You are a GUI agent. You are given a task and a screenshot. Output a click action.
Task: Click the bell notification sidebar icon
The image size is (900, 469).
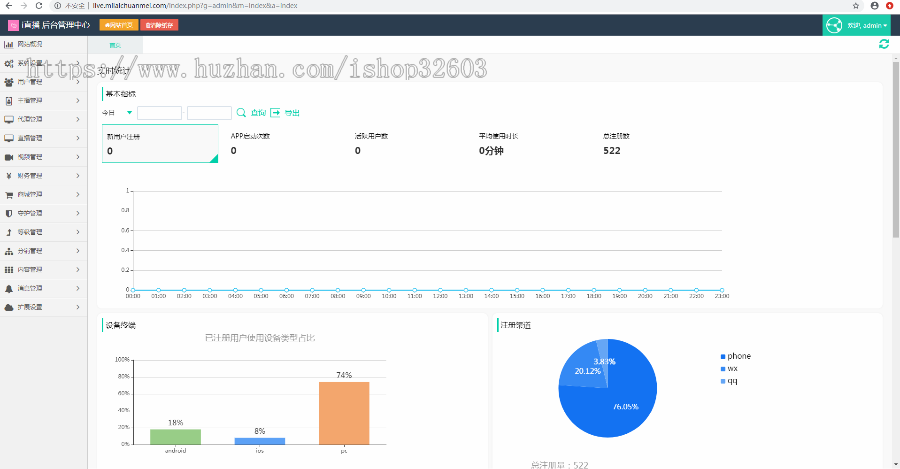pyautogui.click(x=9, y=288)
